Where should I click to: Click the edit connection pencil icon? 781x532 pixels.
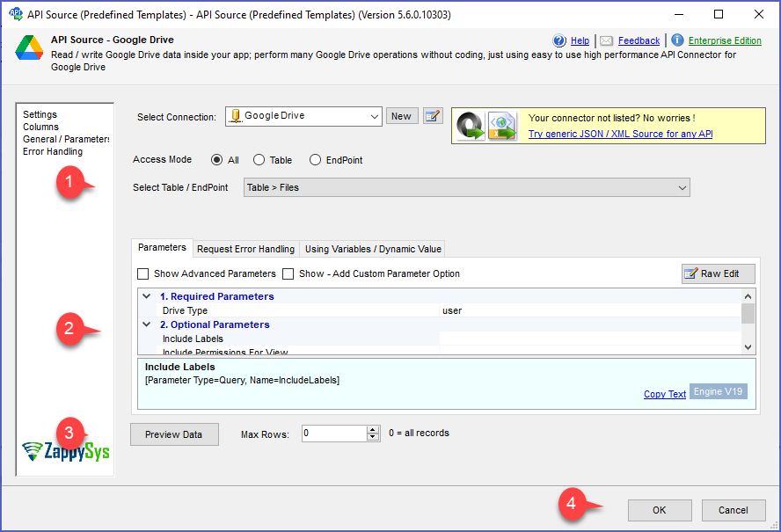point(433,116)
